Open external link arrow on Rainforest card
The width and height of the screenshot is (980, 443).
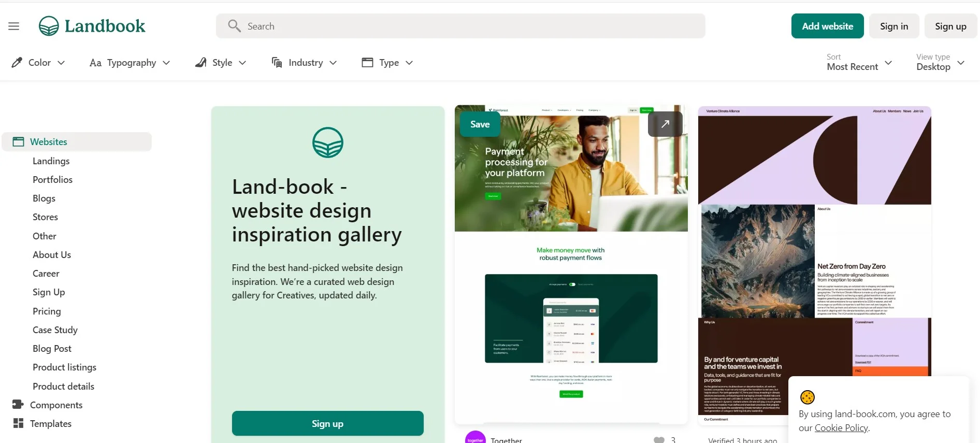coord(665,124)
